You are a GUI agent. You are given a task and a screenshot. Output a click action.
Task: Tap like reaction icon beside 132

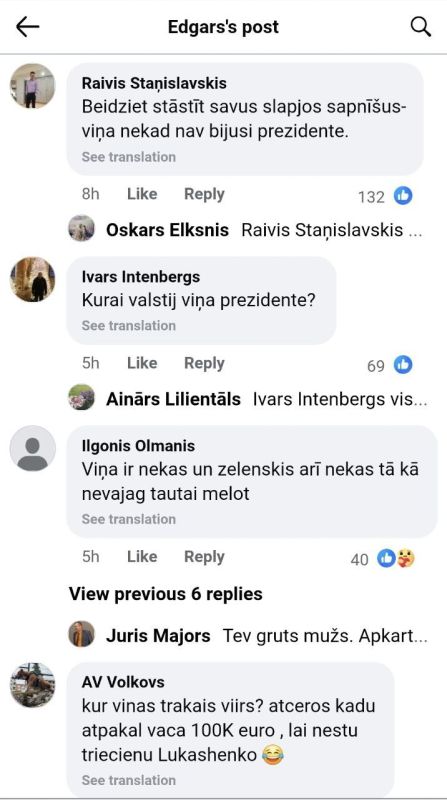coord(403,196)
